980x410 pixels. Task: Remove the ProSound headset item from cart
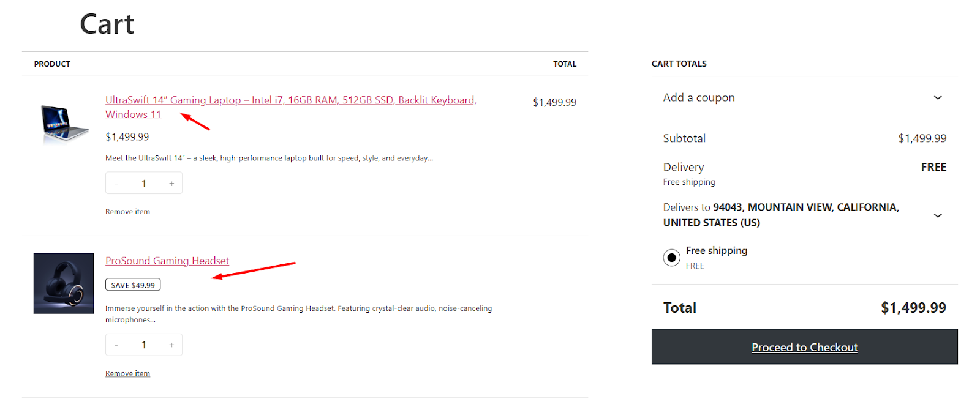pyautogui.click(x=127, y=373)
